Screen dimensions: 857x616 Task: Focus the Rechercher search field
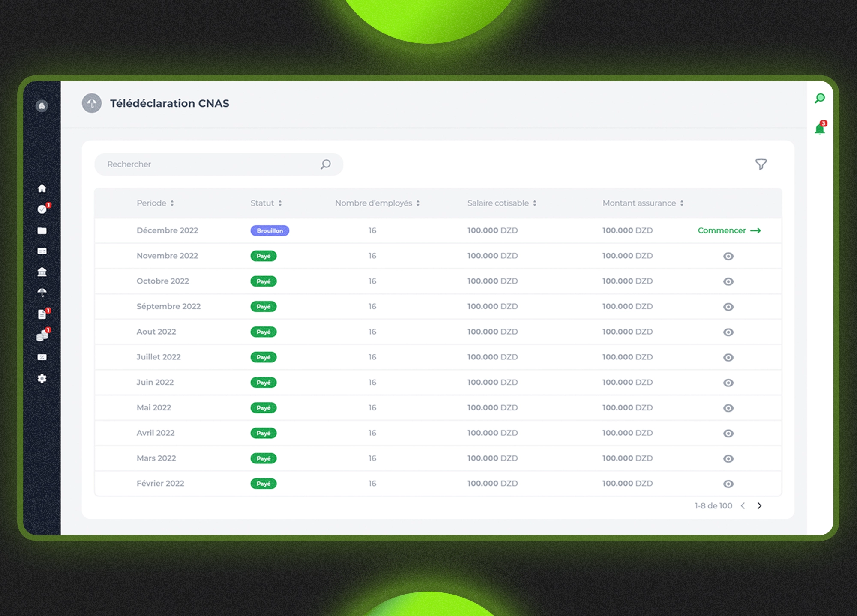click(x=219, y=164)
